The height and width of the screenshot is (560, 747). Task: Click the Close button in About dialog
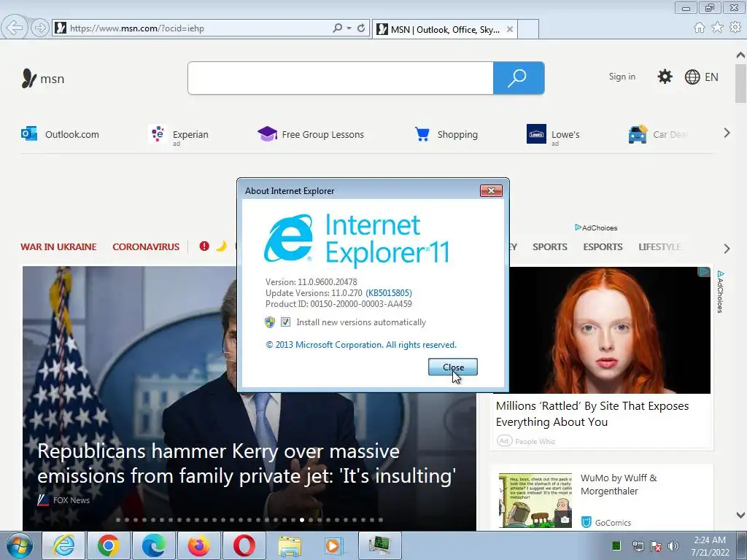tap(452, 367)
